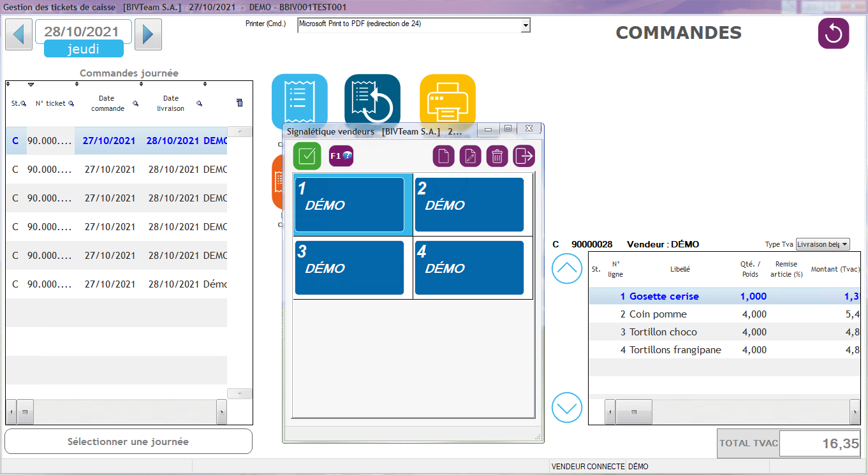Search the N° ticket column
Image resolution: width=868 pixels, height=475 pixels.
(71, 104)
